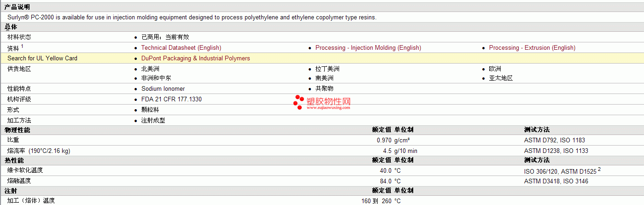Select the 南美洲 region entry
644x205 pixels.
click(x=324, y=78)
